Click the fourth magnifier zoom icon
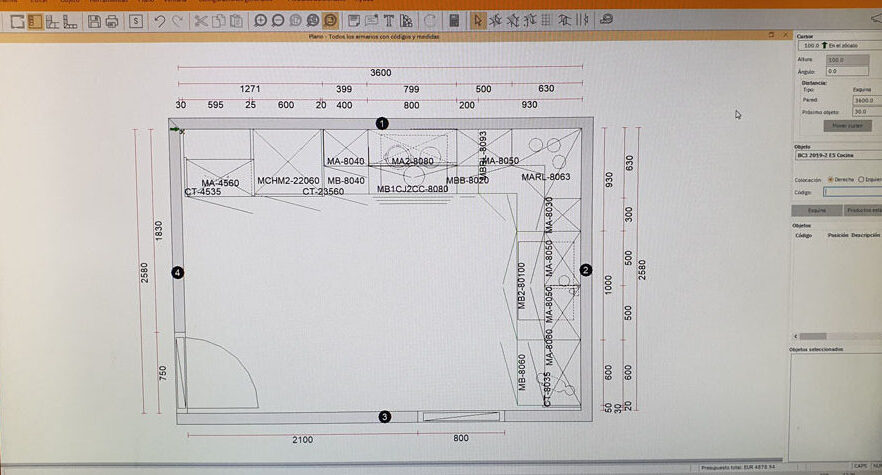Image resolution: width=882 pixels, height=475 pixels. click(313, 21)
